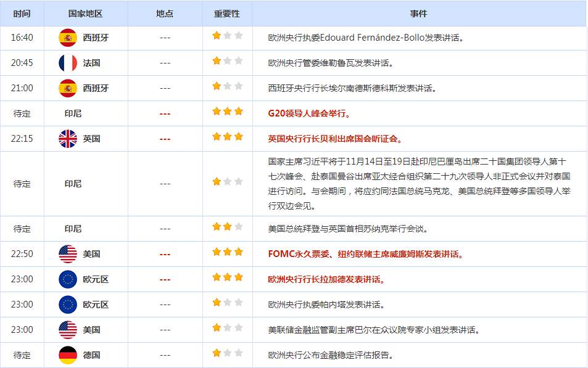Image resolution: width=588 pixels, height=368 pixels.
Task: Click the 22:50 time cell
Action: 22,254
